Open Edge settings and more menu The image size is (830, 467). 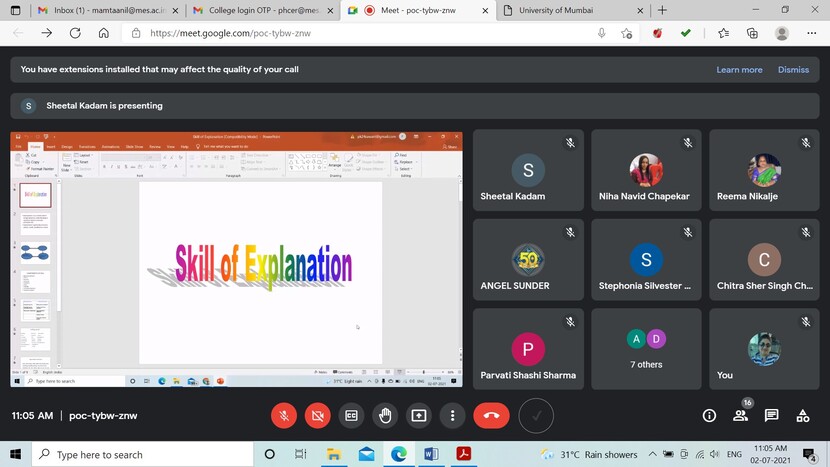pos(811,33)
